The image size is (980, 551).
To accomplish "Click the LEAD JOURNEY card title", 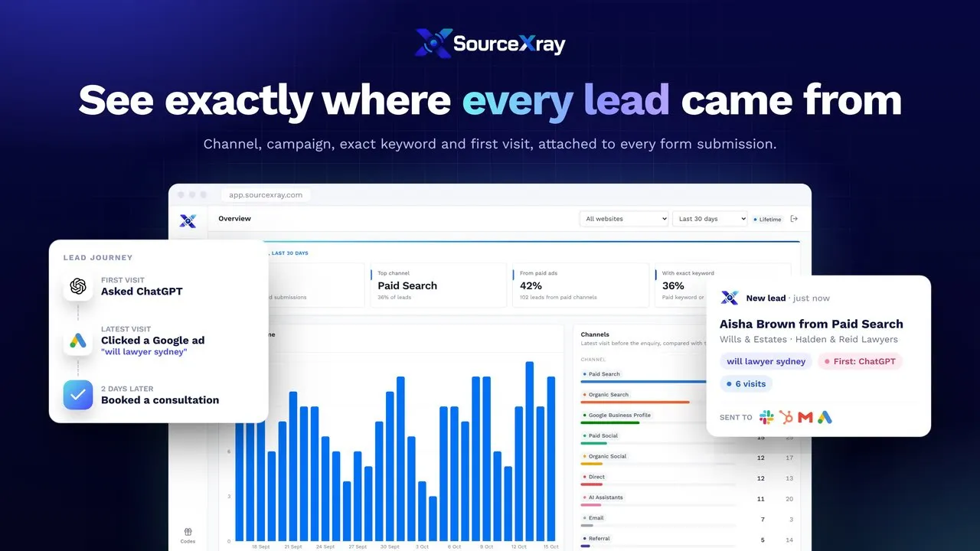I will click(98, 258).
